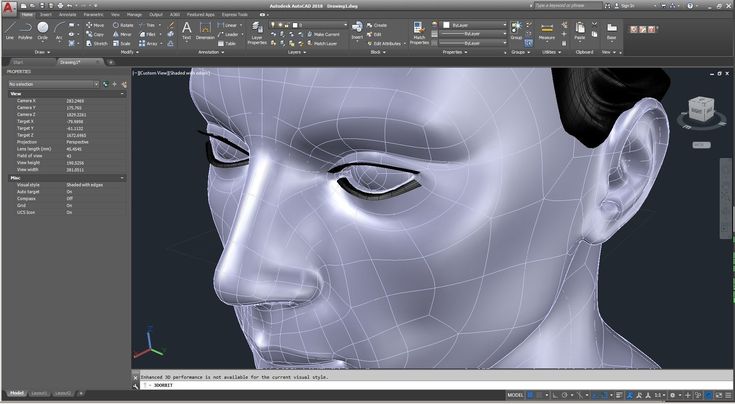This screenshot has width=735, height=404.
Task: Toggle ortho mode in status bar
Action: pos(555,396)
